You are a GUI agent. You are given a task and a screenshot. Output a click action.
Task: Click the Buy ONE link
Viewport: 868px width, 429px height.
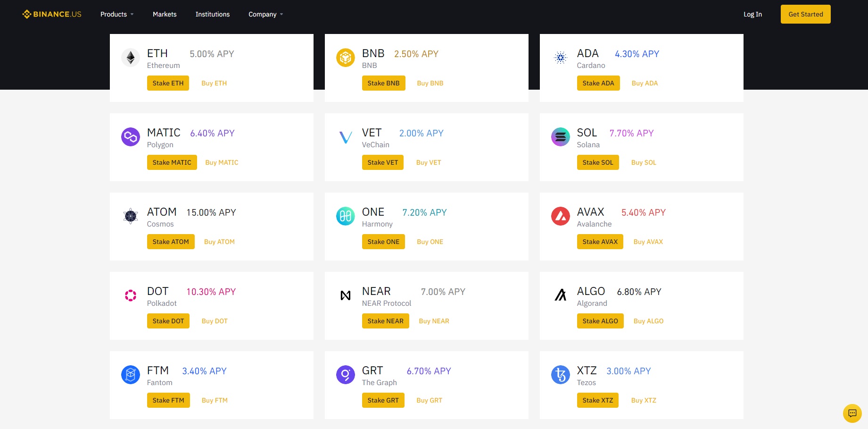(430, 242)
